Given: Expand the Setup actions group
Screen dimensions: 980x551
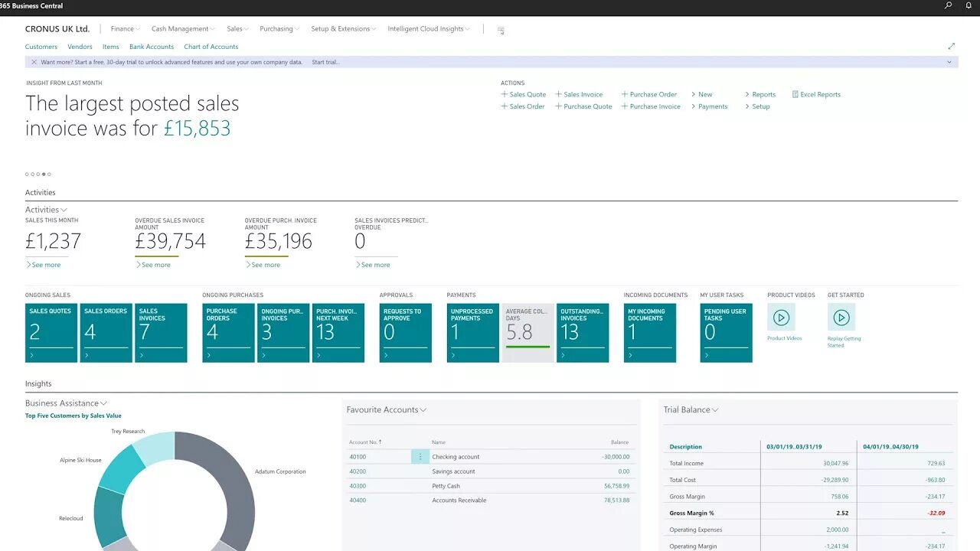Looking at the screenshot, I should tap(756, 107).
